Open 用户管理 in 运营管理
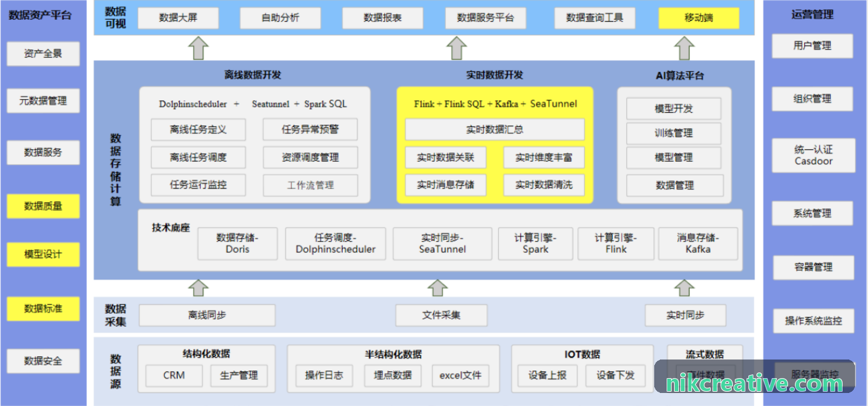Image resolution: width=868 pixels, height=406 pixels. pos(812,46)
